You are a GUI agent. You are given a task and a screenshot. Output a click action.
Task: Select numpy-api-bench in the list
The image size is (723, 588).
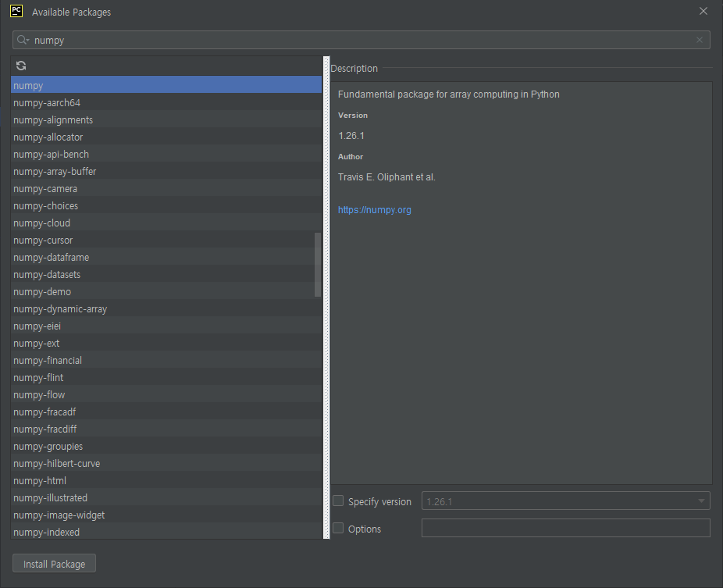166,154
